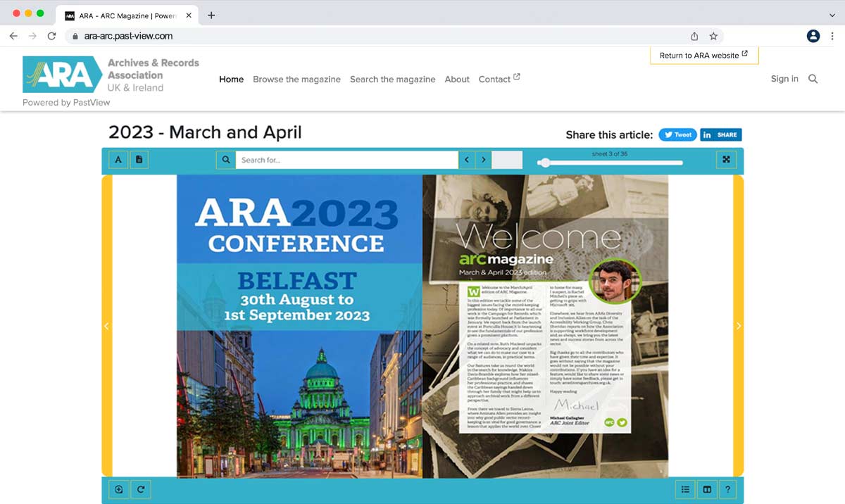Click the document page icon in viewer toolbar
The width and height of the screenshot is (845, 504).
pyautogui.click(x=139, y=160)
